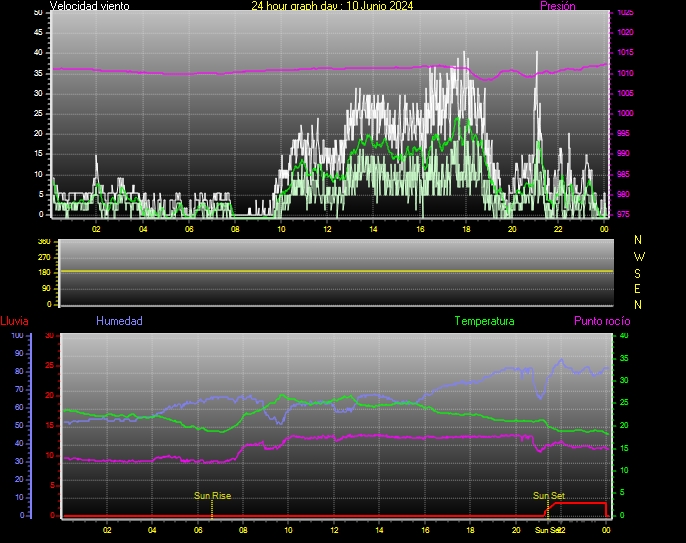Click the 'Sun Set' marker
686x543 pixels.
point(548,495)
